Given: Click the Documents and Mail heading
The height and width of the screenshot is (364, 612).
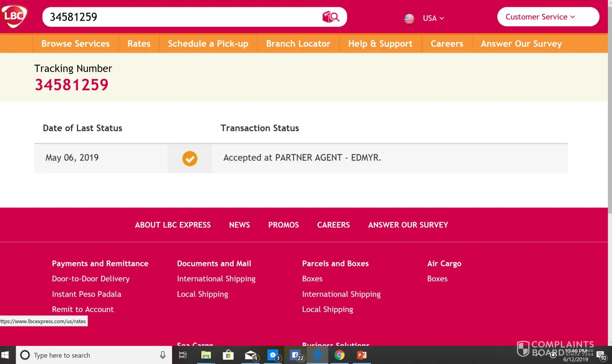Looking at the screenshot, I should pyautogui.click(x=214, y=264).
